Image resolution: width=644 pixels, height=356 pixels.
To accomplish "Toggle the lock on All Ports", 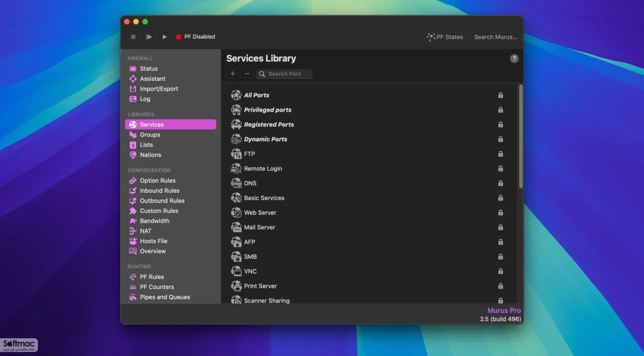I will point(500,95).
